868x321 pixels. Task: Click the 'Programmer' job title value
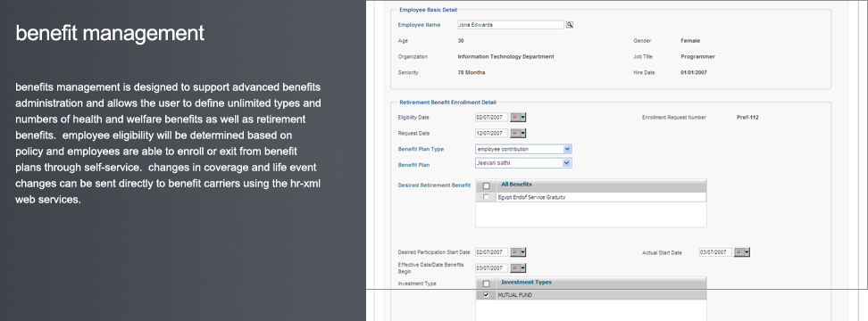(x=697, y=56)
